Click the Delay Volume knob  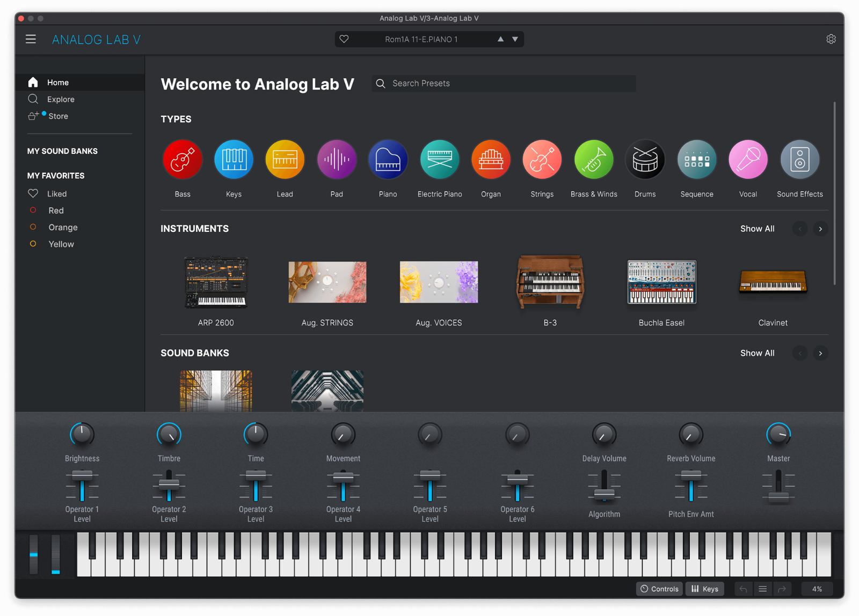pyautogui.click(x=605, y=435)
